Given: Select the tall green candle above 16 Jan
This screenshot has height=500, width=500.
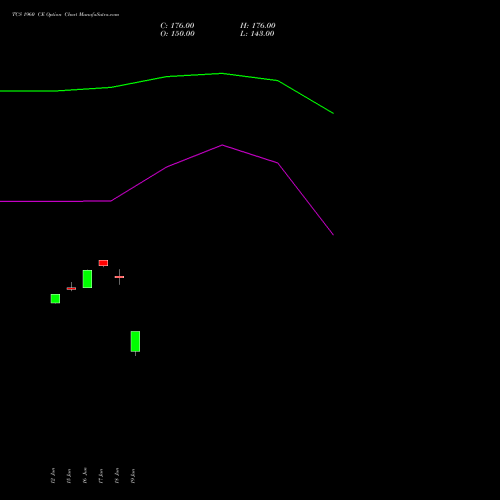Looking at the screenshot, I should (87, 279).
